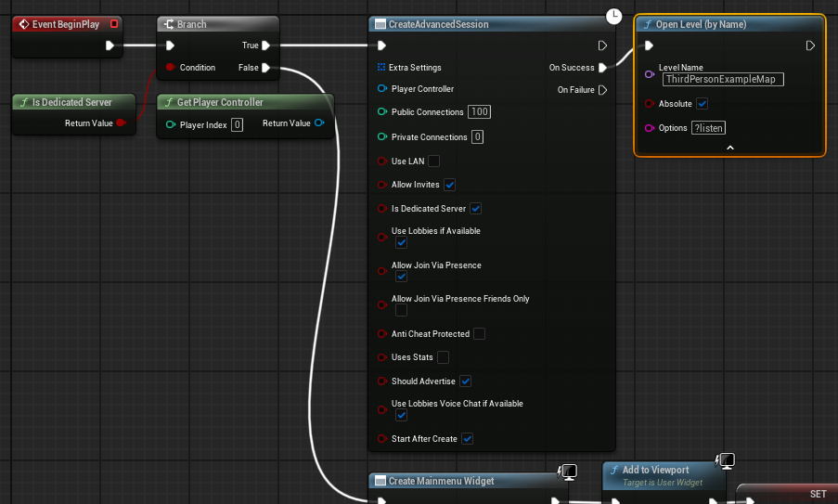Uncheck the Allow Invites checkbox
The image size is (838, 504).
[449, 185]
